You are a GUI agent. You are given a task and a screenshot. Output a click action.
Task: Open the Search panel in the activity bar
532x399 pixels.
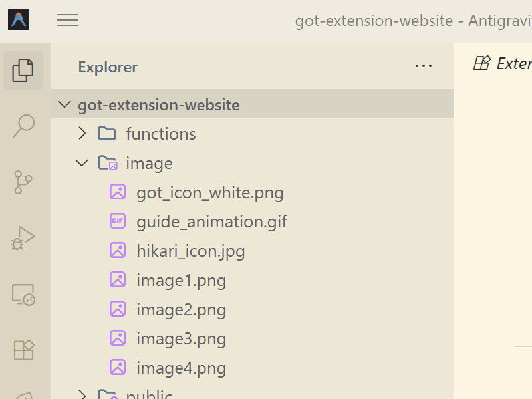(24, 126)
